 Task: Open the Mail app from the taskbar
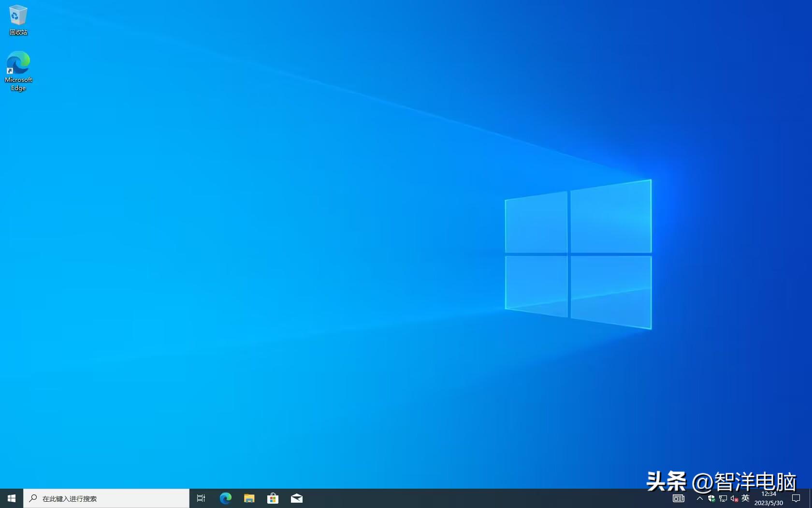pos(297,498)
